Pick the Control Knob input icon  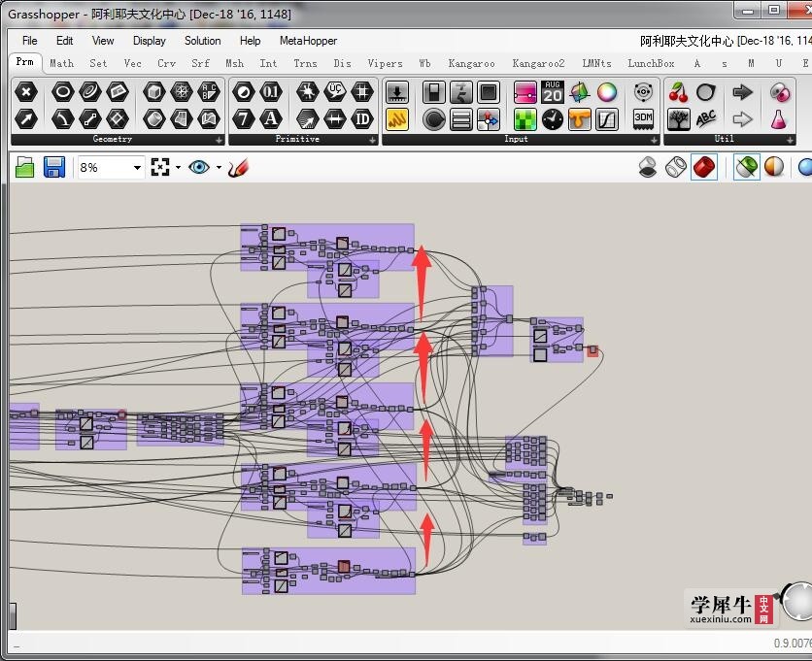(433, 119)
